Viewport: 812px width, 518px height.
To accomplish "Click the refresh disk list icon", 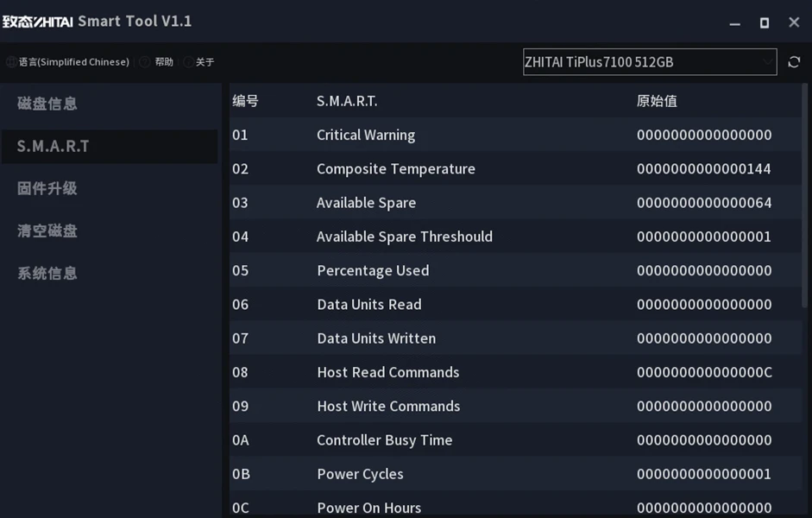I will click(x=794, y=62).
